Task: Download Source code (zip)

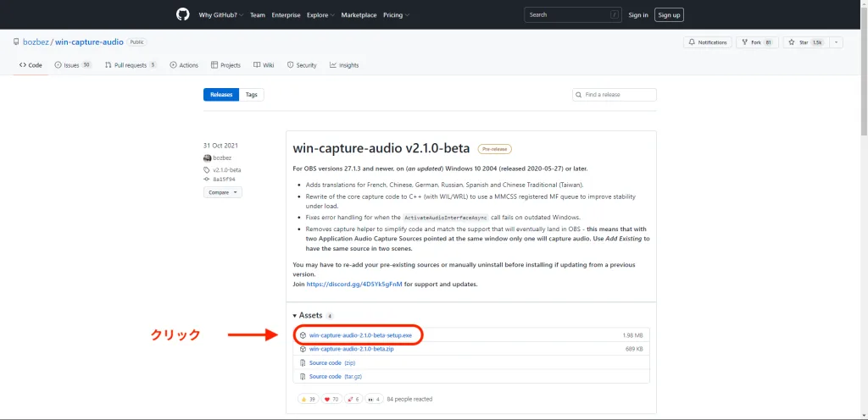Action: 332,362
